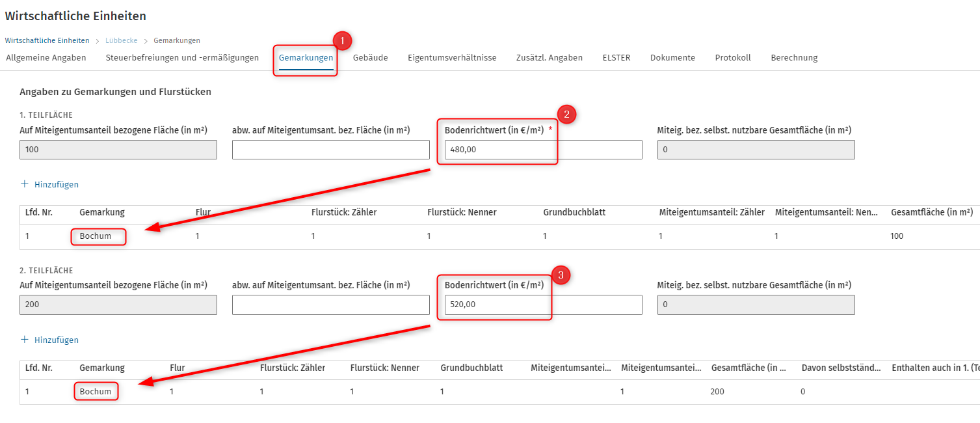View the Protokoll tab
Screen dimensions: 980x423
(x=733, y=58)
